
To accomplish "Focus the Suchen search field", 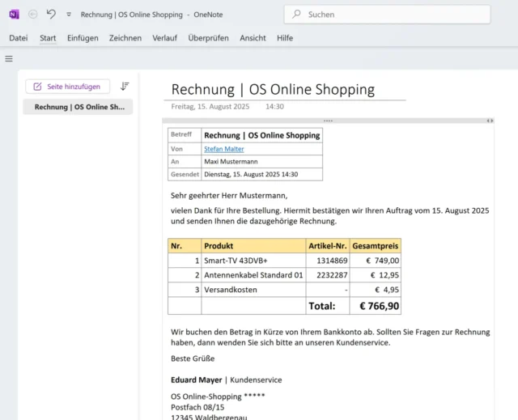I will [x=388, y=15].
